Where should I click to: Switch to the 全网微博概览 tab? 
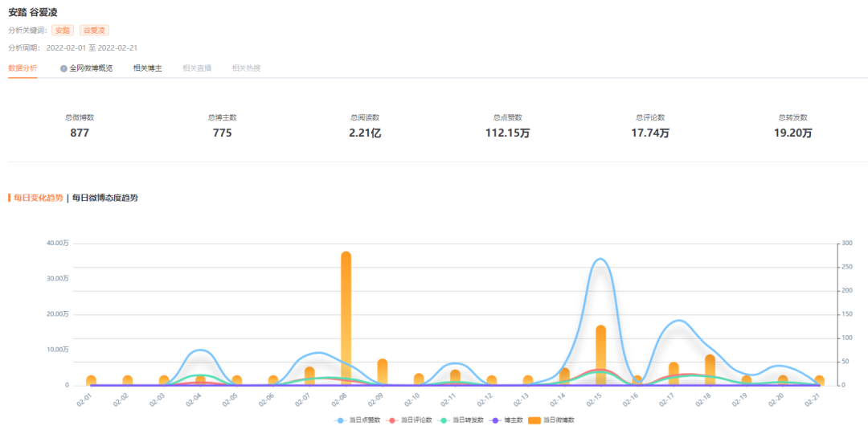pyautogui.click(x=91, y=68)
